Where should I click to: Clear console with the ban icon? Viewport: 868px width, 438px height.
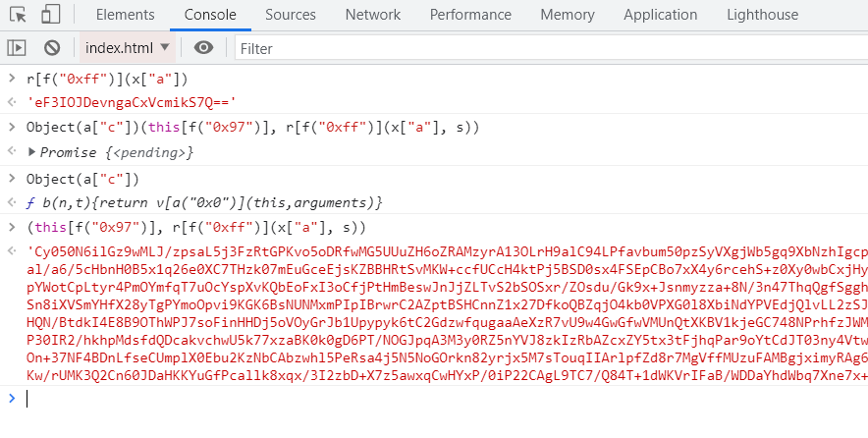52,48
